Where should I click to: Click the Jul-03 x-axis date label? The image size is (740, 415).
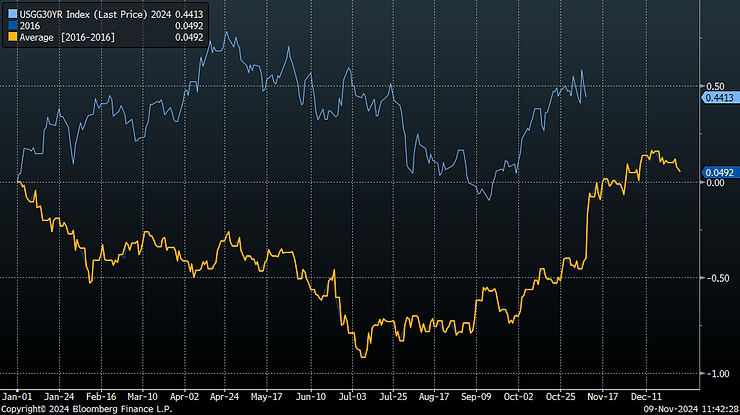coord(351,395)
